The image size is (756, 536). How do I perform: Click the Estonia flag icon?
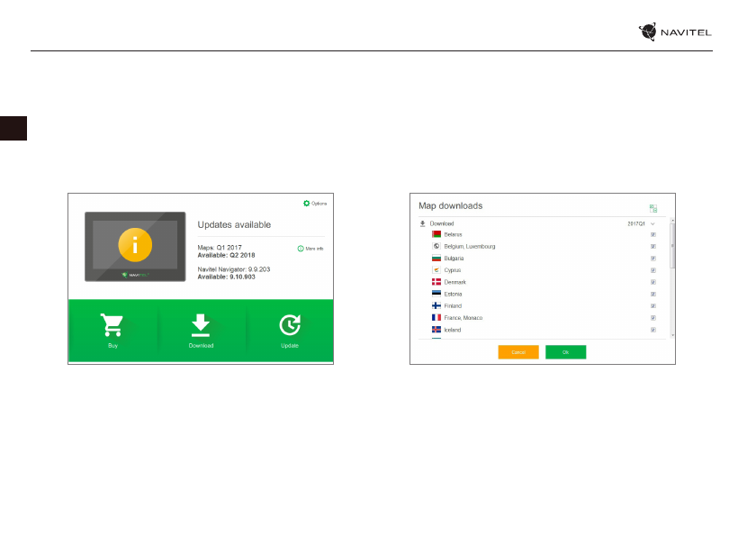[436, 294]
